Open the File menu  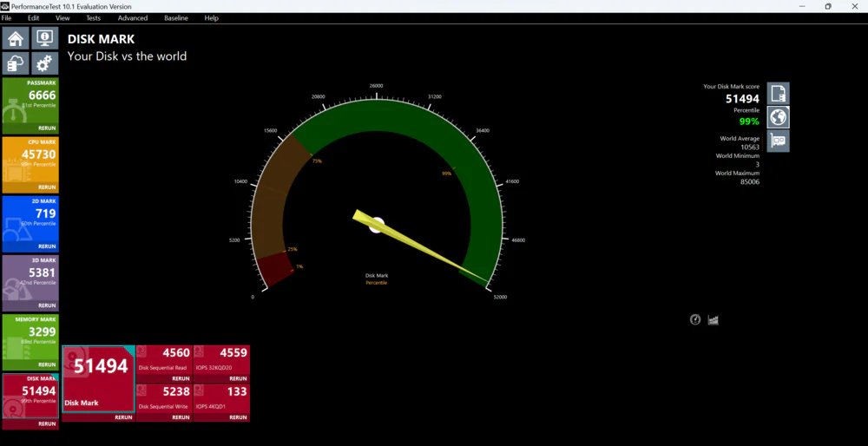(x=6, y=18)
